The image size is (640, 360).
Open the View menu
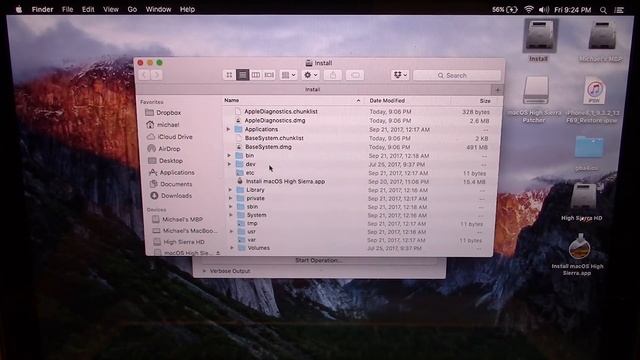click(111, 9)
